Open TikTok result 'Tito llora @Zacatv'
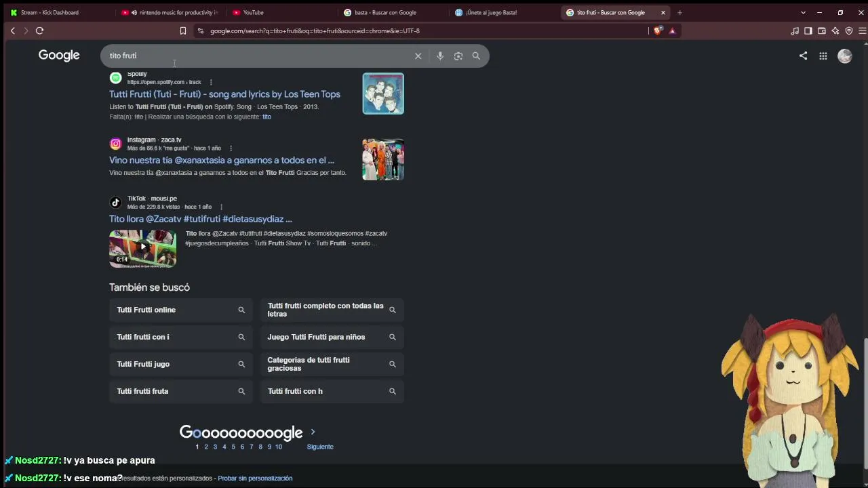 click(201, 220)
